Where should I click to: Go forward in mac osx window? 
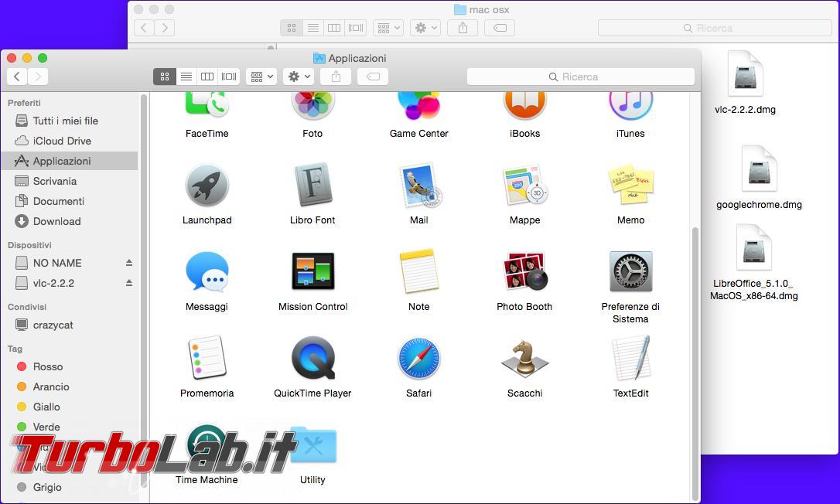click(165, 28)
